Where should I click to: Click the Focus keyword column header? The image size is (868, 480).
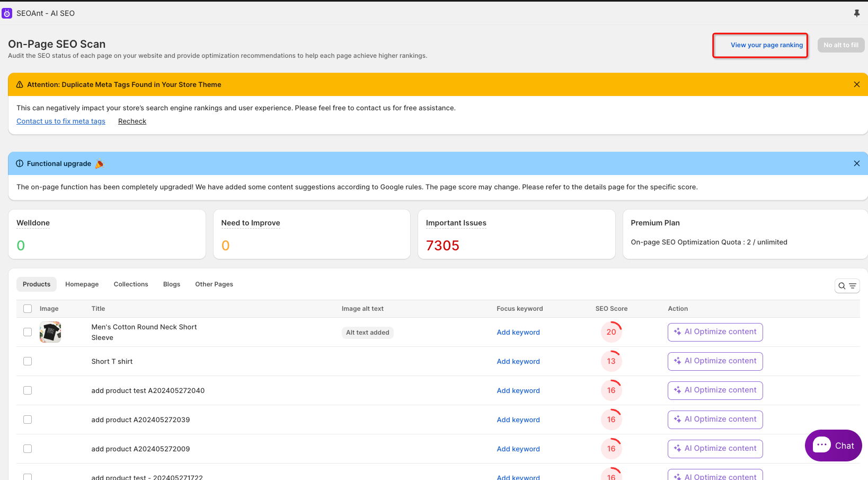click(x=520, y=309)
